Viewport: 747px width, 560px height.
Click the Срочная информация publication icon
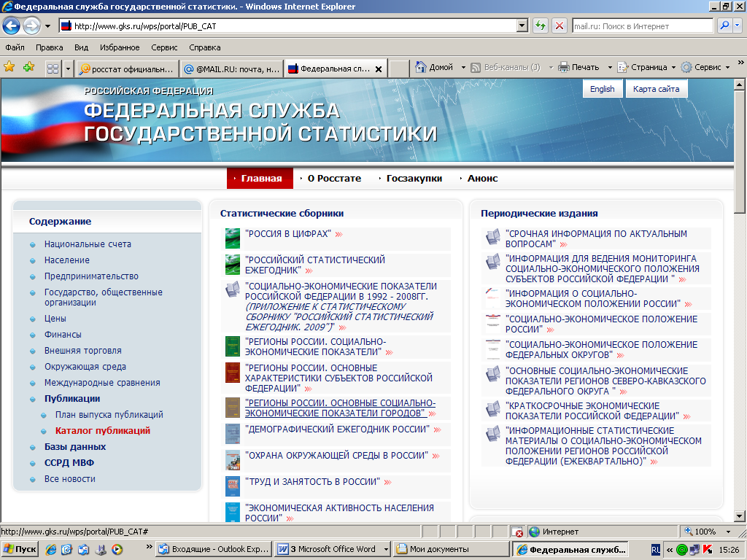492,237
